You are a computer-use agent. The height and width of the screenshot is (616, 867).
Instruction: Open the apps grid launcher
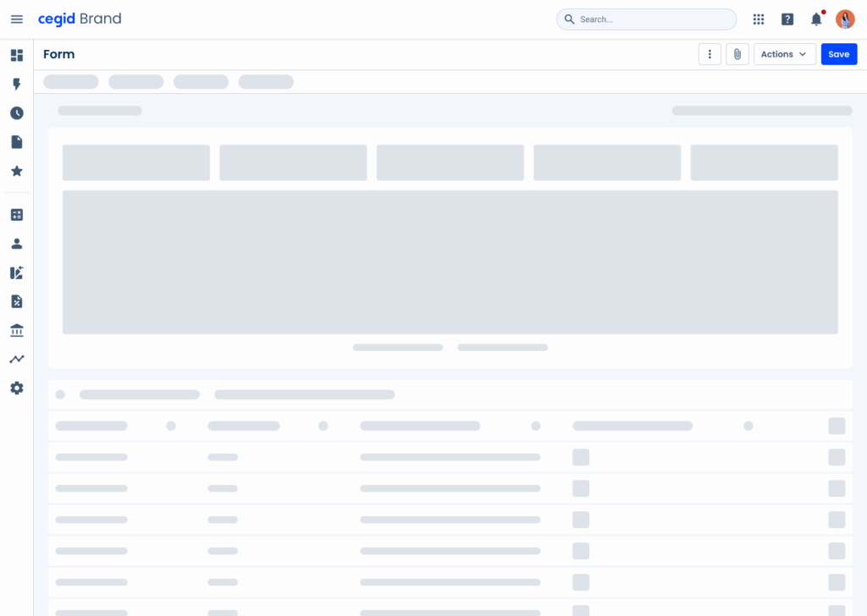tap(759, 19)
